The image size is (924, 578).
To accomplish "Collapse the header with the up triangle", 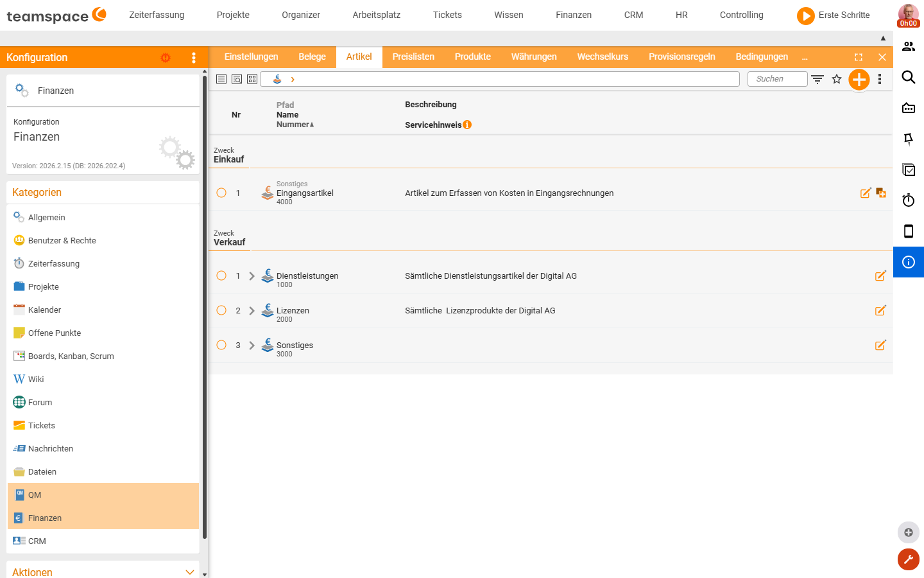I will pyautogui.click(x=883, y=39).
